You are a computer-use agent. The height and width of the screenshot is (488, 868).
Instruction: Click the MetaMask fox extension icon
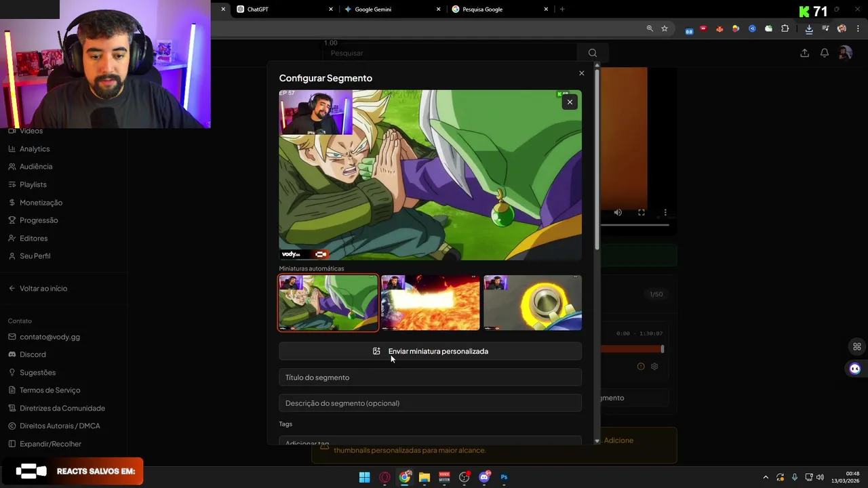point(719,28)
